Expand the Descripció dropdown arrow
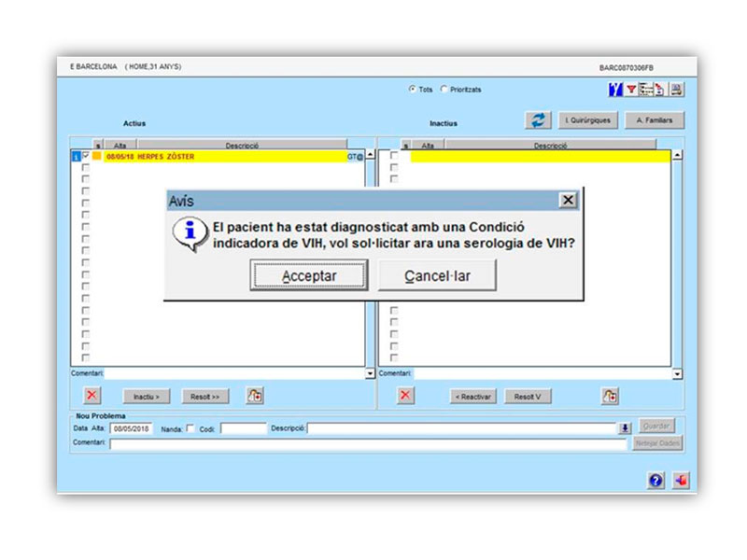 point(625,428)
